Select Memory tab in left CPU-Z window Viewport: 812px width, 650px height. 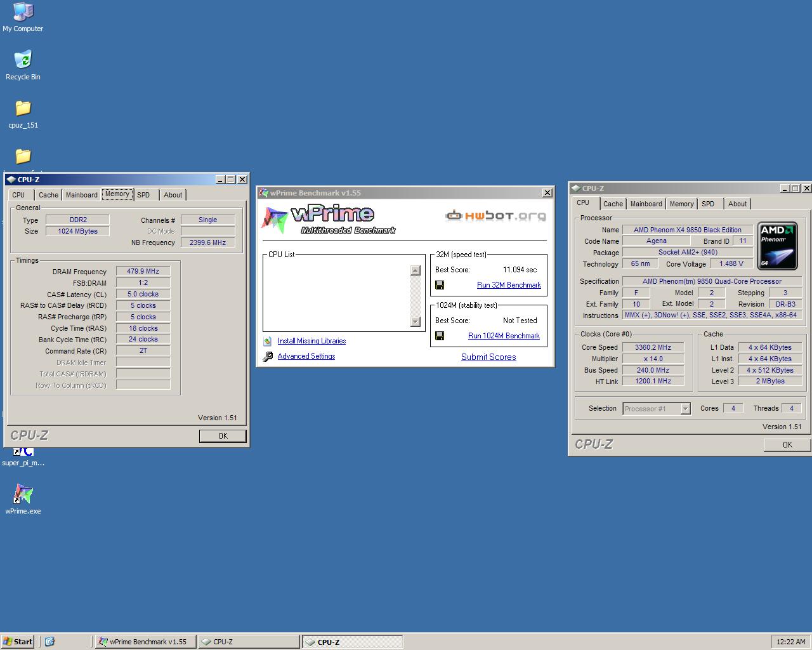[x=117, y=194]
